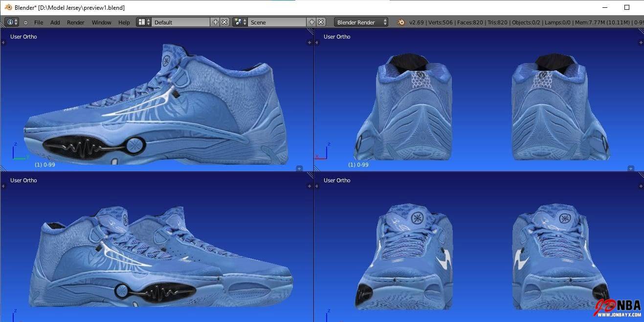Add a new scene with the plus icon
Image resolution: width=644 pixels, height=322 pixels.
pos(311,22)
